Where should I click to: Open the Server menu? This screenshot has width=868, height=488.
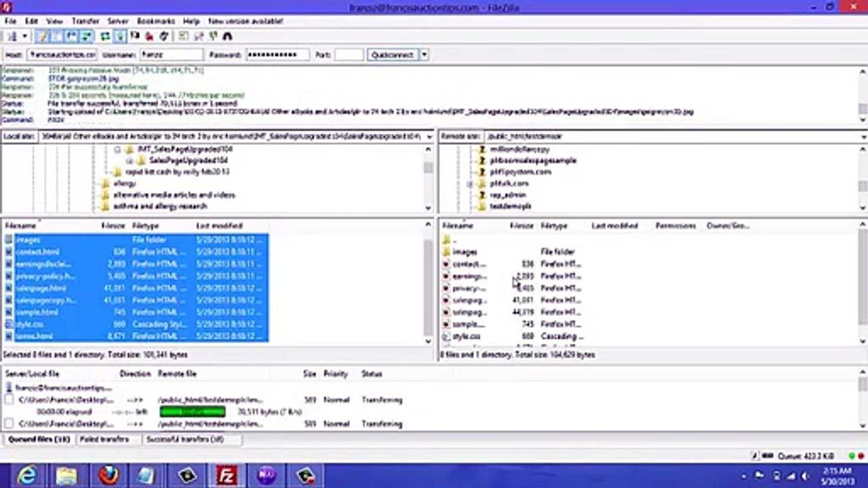click(x=118, y=21)
